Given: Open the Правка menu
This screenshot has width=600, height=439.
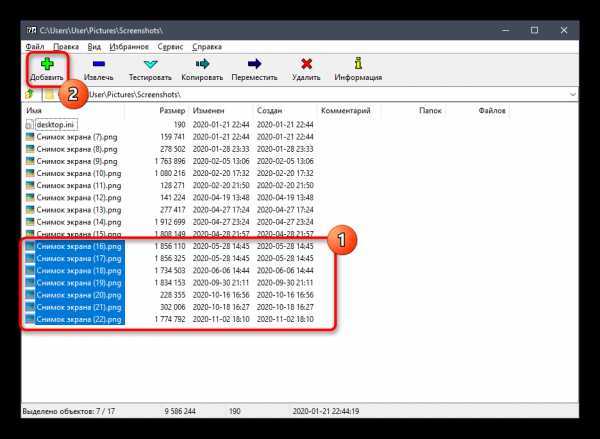Looking at the screenshot, I should [66, 47].
